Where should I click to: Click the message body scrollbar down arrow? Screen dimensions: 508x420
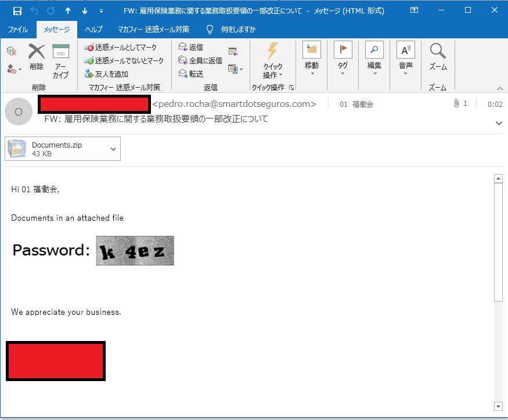498,405
